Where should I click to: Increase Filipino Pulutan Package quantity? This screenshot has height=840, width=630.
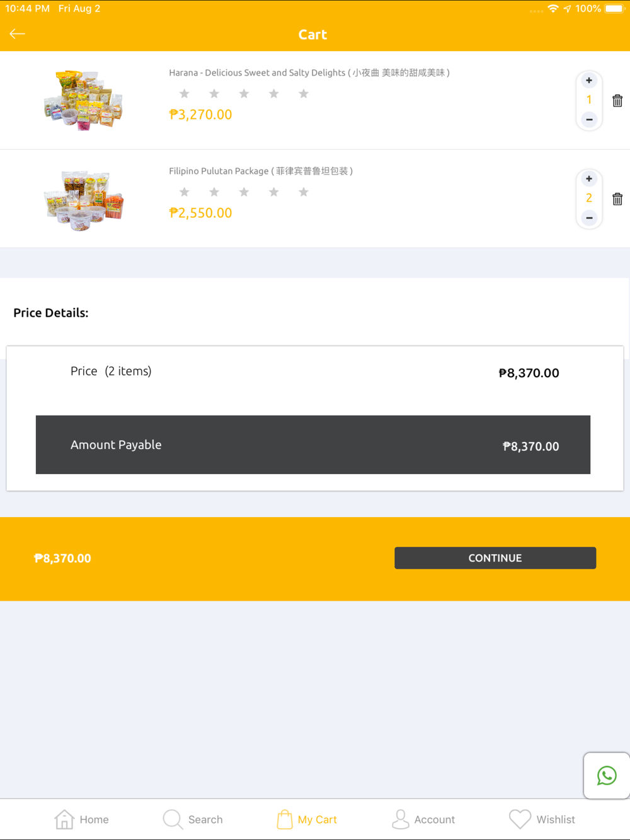point(589,179)
